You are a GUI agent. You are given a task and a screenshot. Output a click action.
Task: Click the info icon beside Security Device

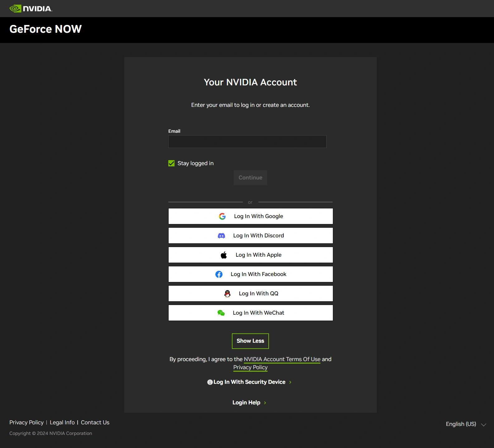tap(210, 382)
